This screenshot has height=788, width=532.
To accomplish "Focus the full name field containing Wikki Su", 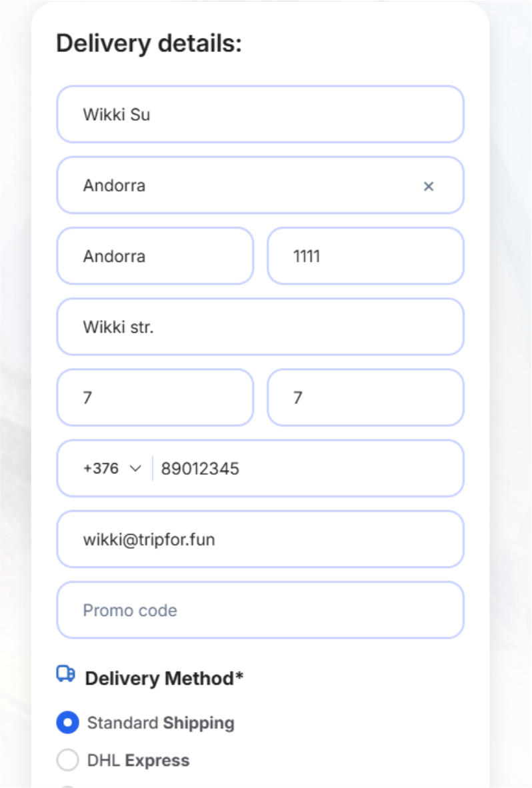I will click(260, 115).
